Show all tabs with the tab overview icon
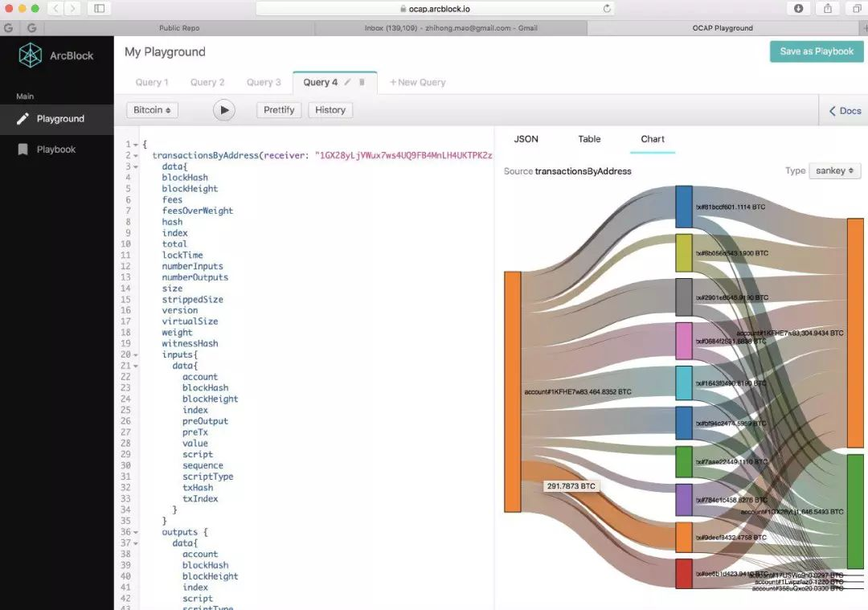This screenshot has width=868, height=610. tap(858, 8)
